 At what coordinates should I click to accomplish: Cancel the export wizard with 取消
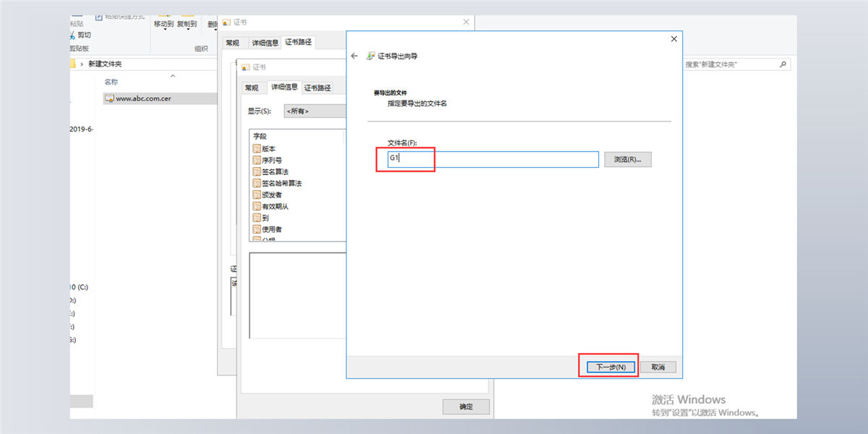coord(658,367)
